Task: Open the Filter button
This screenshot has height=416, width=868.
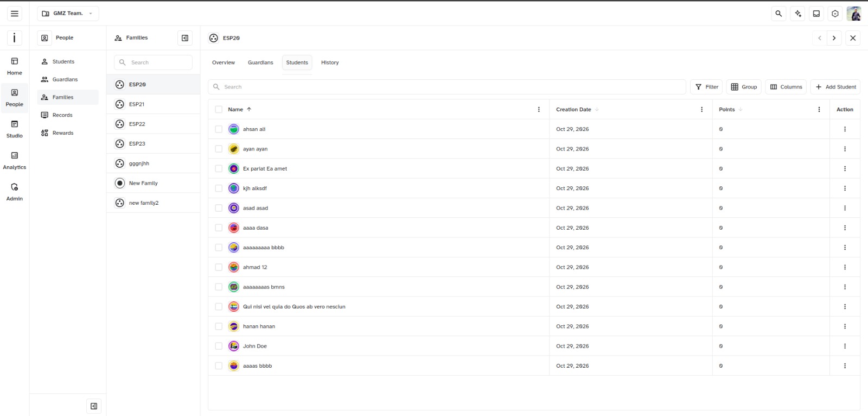Action: [707, 87]
